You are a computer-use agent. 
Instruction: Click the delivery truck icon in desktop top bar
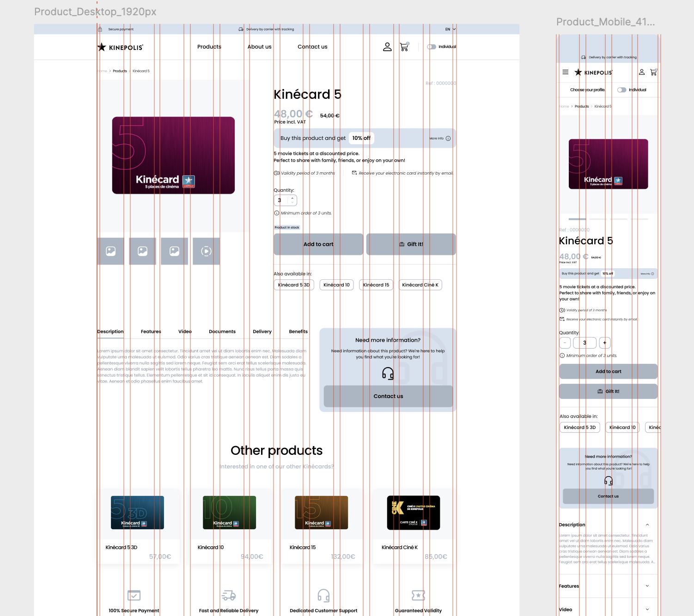(x=241, y=29)
